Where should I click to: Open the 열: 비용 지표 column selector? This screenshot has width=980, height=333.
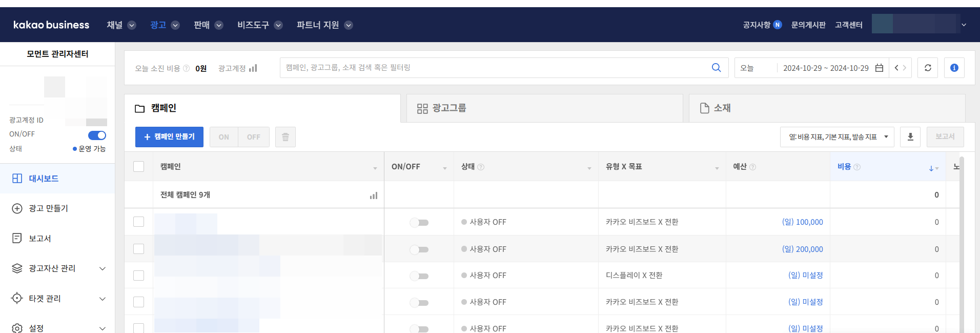tap(837, 137)
